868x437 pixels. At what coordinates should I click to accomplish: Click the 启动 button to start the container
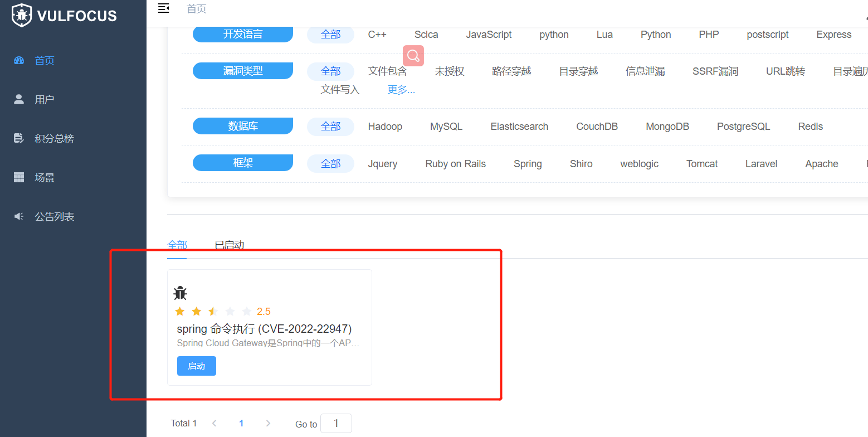coord(196,366)
